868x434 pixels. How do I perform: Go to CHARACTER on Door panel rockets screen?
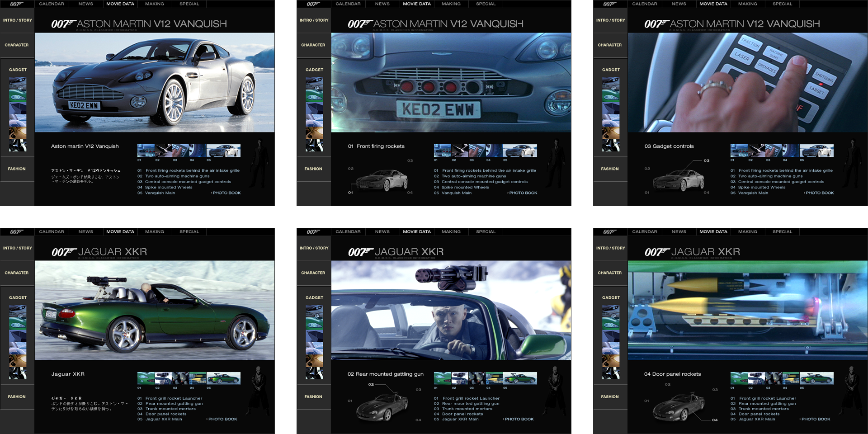pyautogui.click(x=610, y=273)
